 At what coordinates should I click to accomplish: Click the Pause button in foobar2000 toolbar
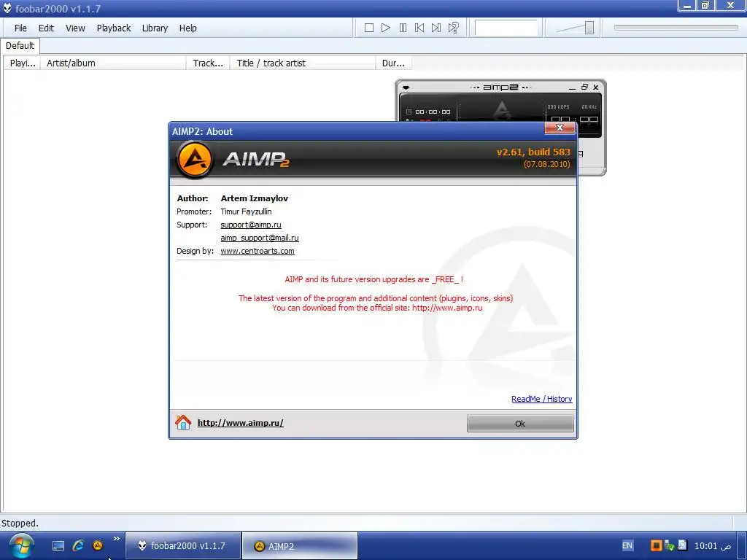click(403, 28)
